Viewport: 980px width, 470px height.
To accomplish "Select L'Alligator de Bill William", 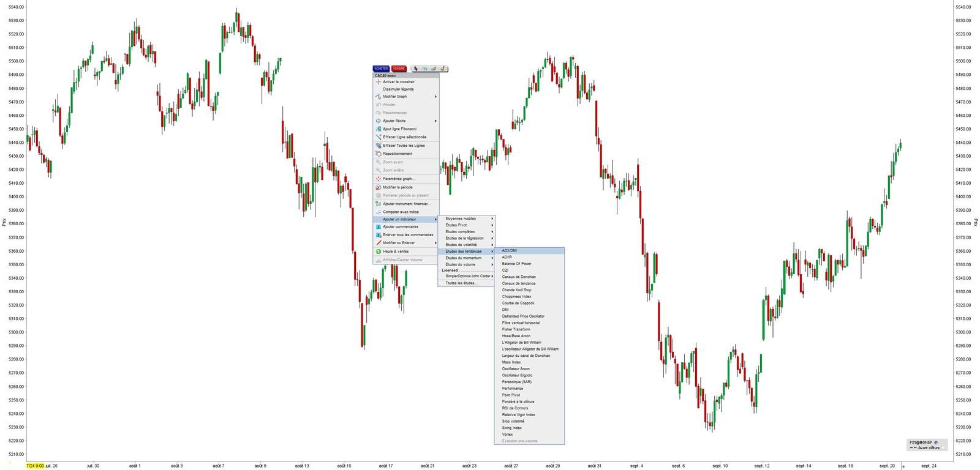I will (x=529, y=343).
